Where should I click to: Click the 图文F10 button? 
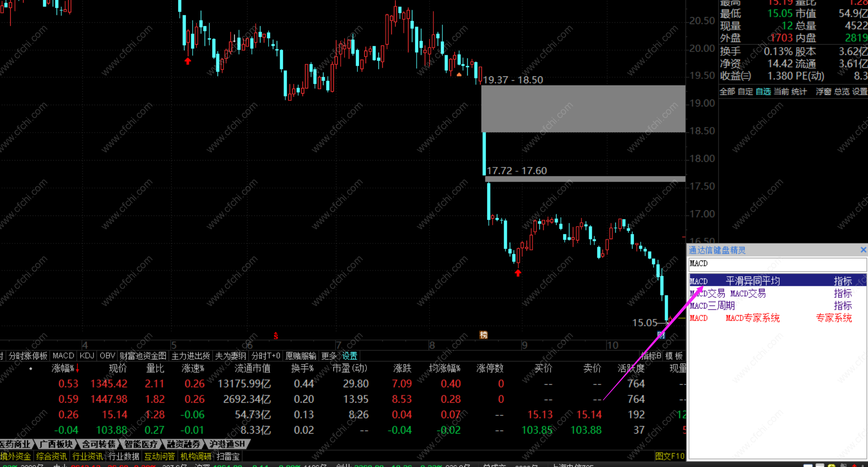pos(670,456)
